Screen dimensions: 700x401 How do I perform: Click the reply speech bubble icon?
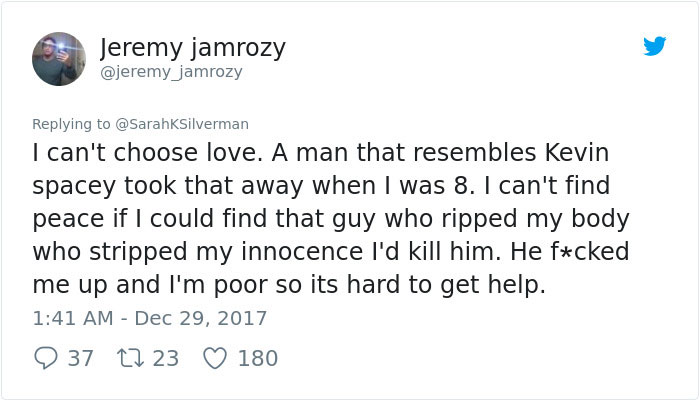45,357
